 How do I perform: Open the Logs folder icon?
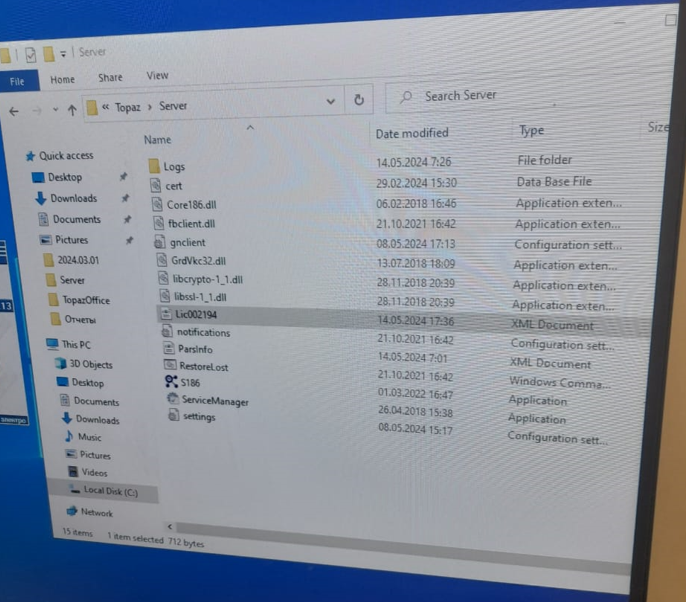point(154,166)
